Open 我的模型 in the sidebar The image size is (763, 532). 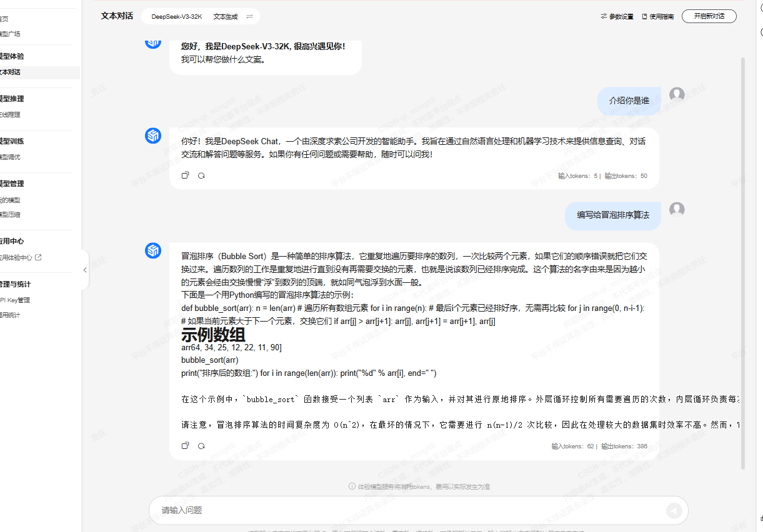[10, 200]
